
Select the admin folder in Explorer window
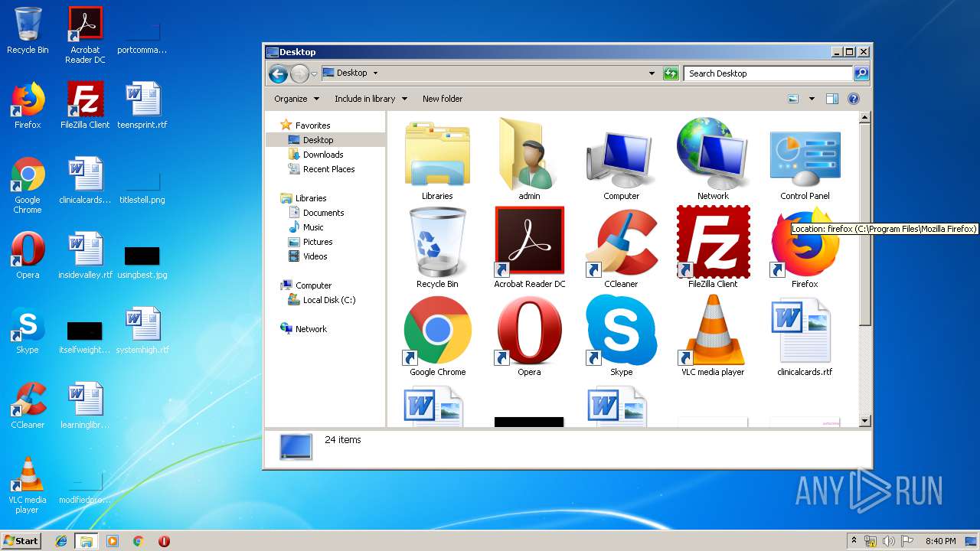coord(529,159)
